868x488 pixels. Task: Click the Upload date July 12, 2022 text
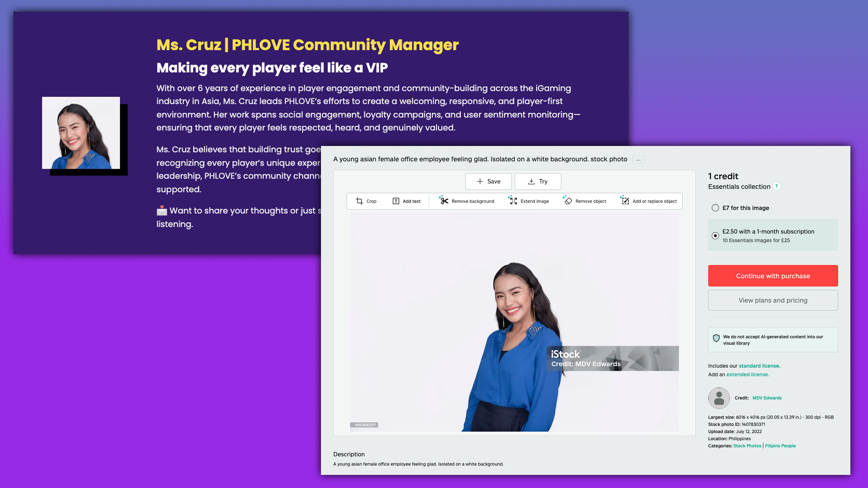pos(735,432)
